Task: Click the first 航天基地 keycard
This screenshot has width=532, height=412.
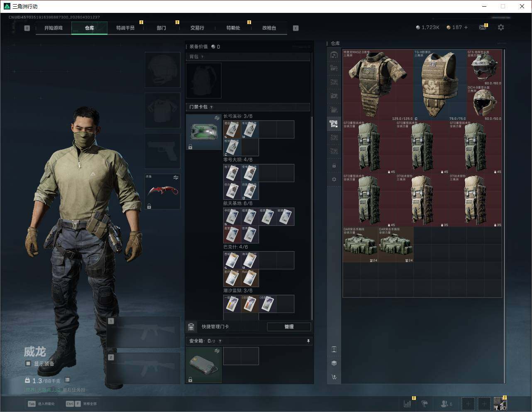Action: pyautogui.click(x=232, y=217)
